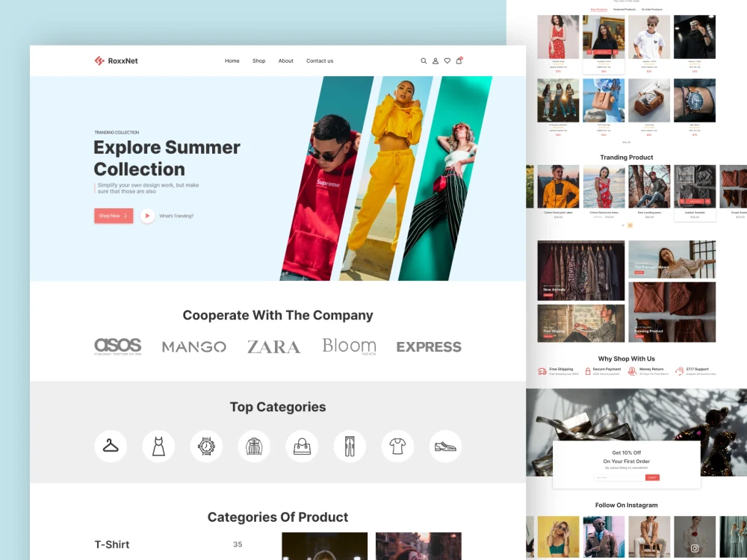Open the Instagram photo of man in sunglasses
Viewport: 747px width, 560px height.
(604, 537)
